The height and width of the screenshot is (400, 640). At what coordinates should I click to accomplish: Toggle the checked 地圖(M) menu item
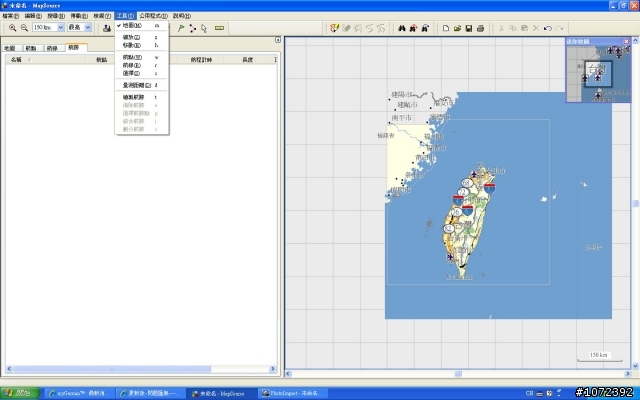pyautogui.click(x=141, y=25)
